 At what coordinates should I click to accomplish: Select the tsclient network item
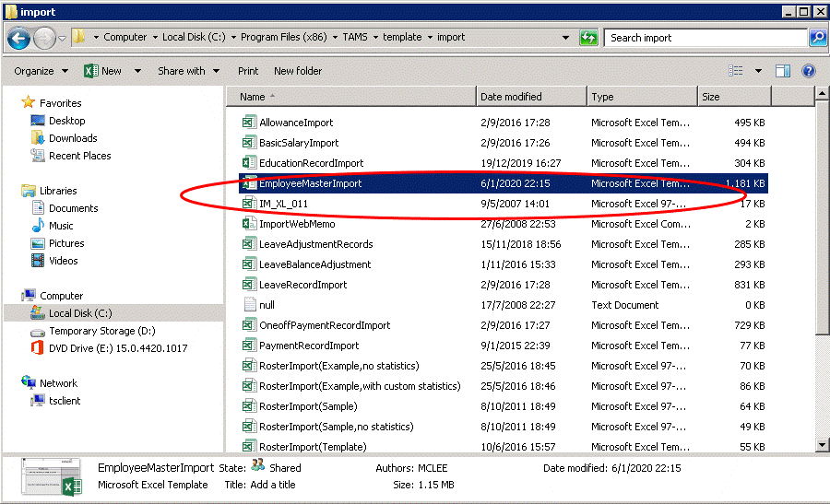click(64, 401)
